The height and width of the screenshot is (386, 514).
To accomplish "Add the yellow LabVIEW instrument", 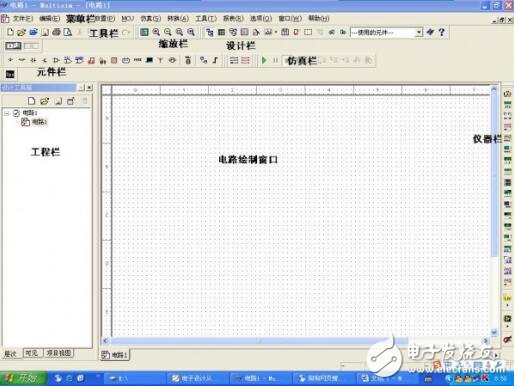I will click(x=507, y=298).
